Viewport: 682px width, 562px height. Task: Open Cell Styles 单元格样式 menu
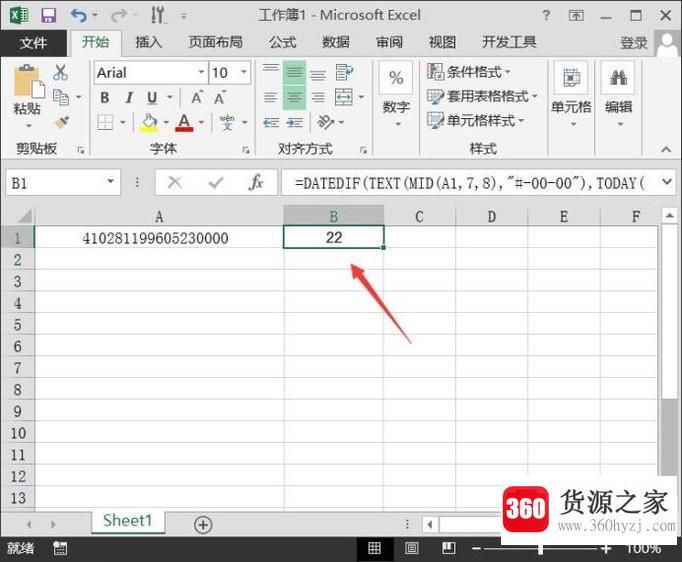476,120
